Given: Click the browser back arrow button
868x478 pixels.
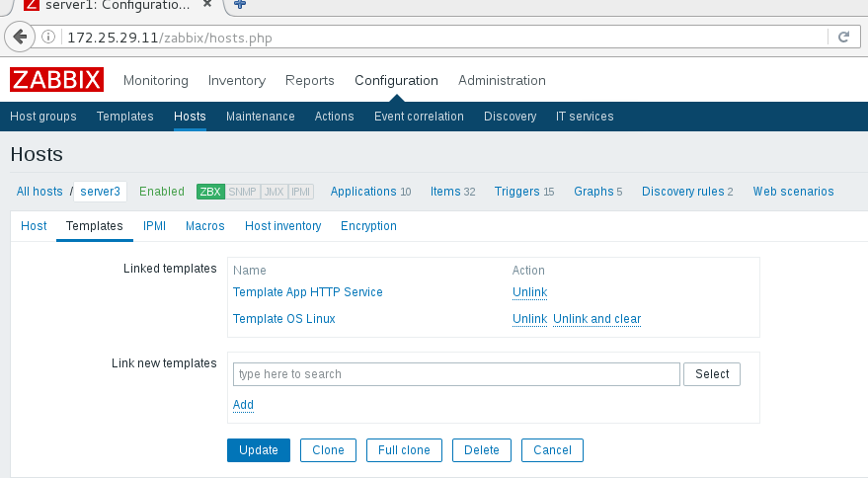Looking at the screenshot, I should click(20, 38).
